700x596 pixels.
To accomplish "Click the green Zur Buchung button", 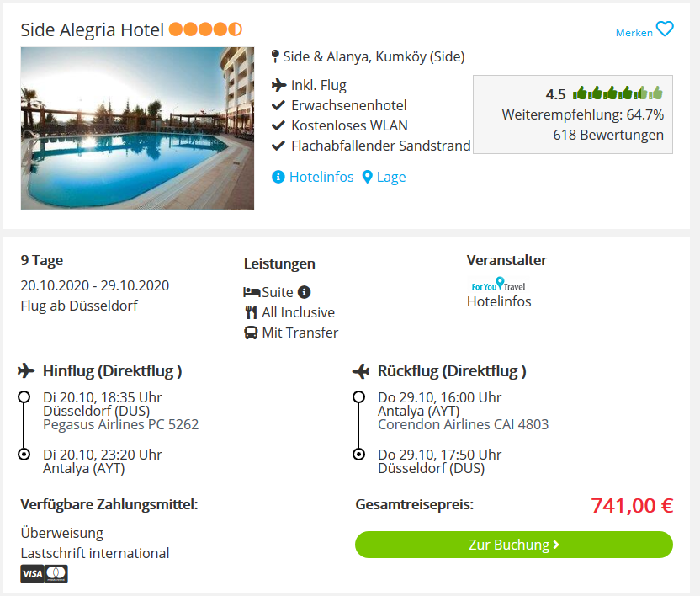I will pos(514,545).
